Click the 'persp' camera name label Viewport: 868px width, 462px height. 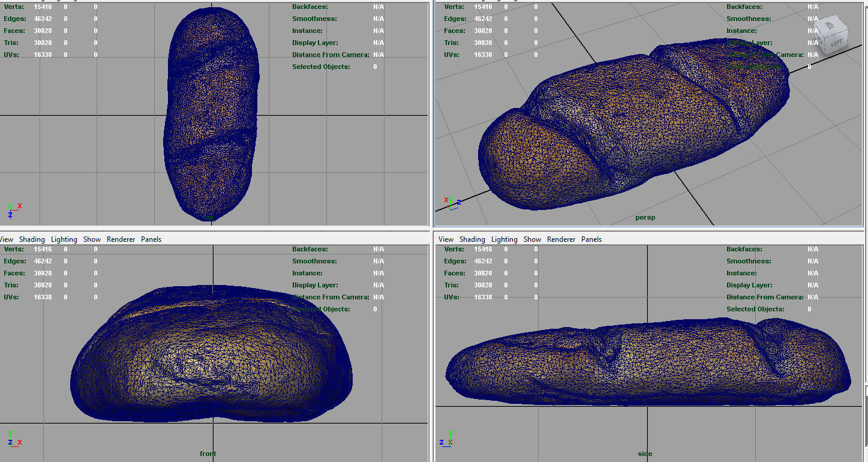click(645, 218)
